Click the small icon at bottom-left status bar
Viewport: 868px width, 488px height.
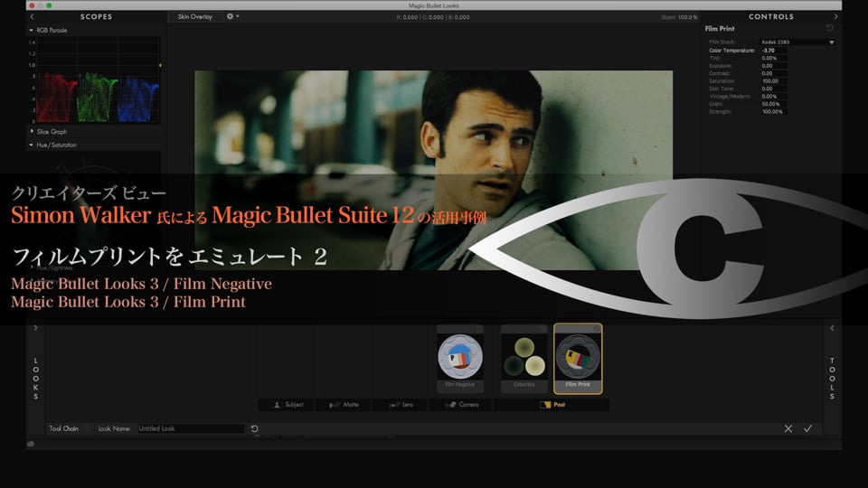pos(31,444)
